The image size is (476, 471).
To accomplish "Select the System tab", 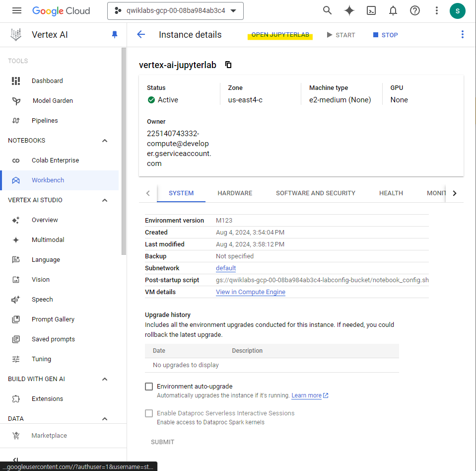I will (x=181, y=193).
